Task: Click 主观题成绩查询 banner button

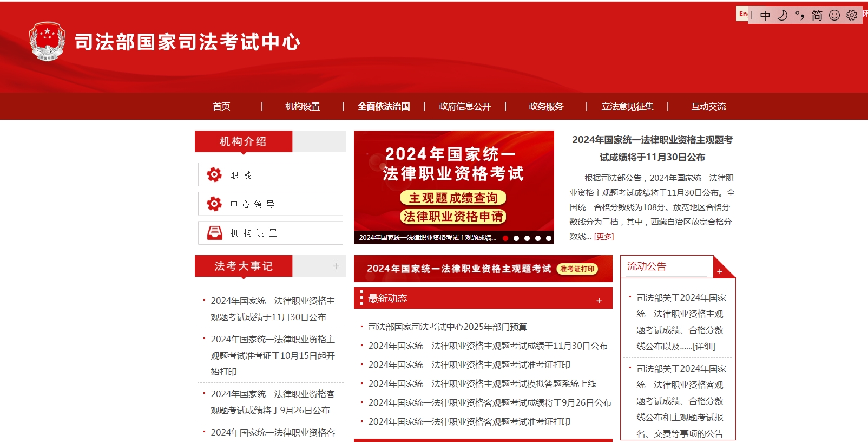Action: [x=453, y=198]
